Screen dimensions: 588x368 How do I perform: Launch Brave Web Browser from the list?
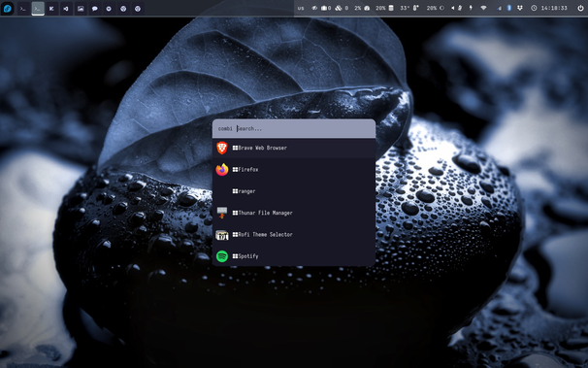294,148
